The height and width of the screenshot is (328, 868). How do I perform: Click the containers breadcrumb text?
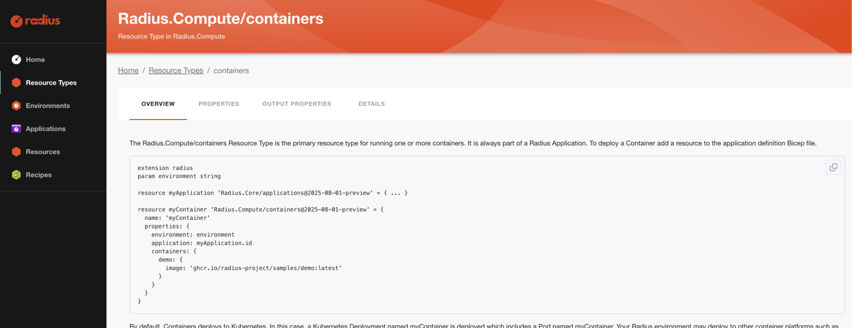click(x=231, y=71)
